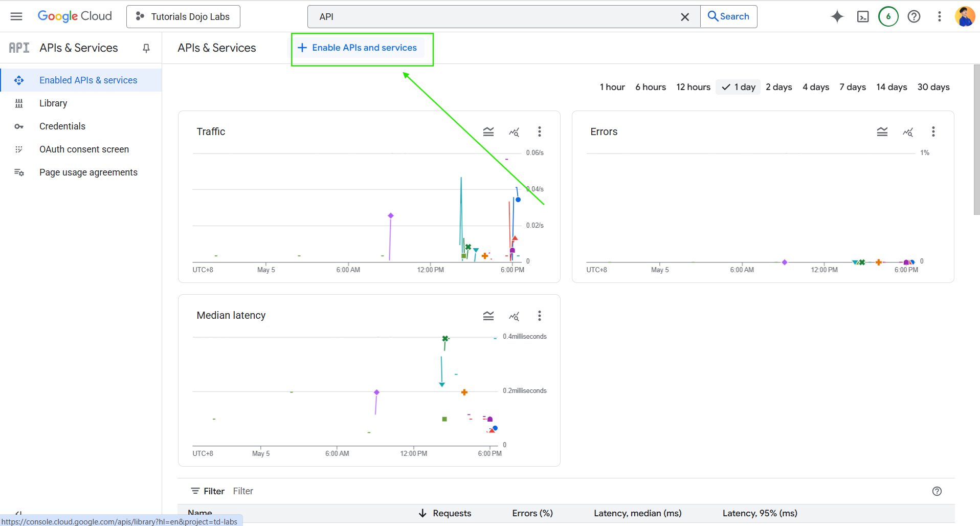
Task: Open the main navigation hamburger menu
Action: coord(16,16)
